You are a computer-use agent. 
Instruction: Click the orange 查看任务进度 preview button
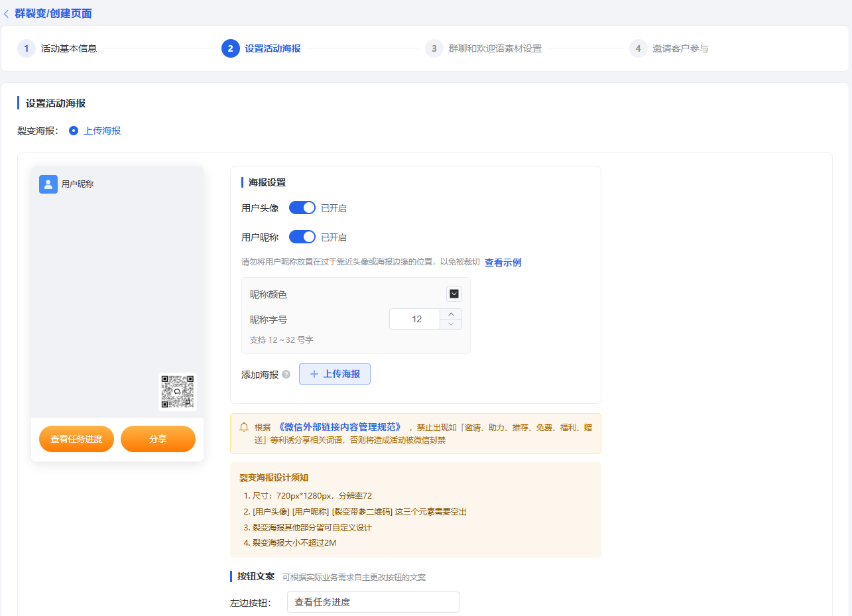(x=76, y=439)
